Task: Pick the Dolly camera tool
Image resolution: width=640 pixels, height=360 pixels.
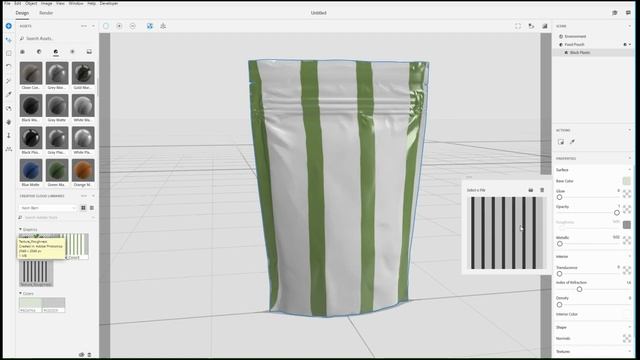Action: tap(9, 136)
